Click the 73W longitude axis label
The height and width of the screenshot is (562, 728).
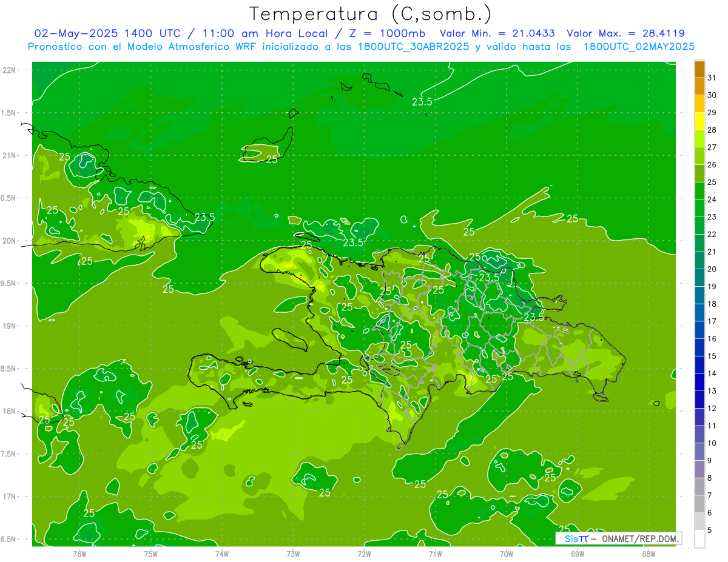(293, 554)
